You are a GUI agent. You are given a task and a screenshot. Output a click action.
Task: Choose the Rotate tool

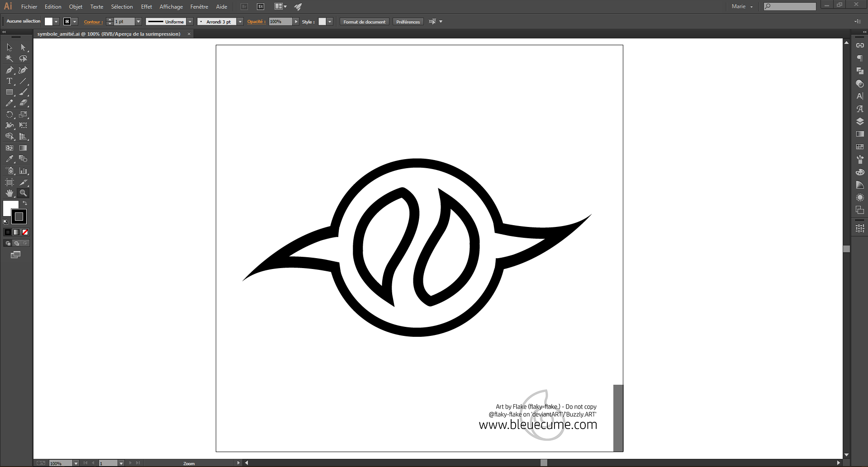pyautogui.click(x=9, y=114)
